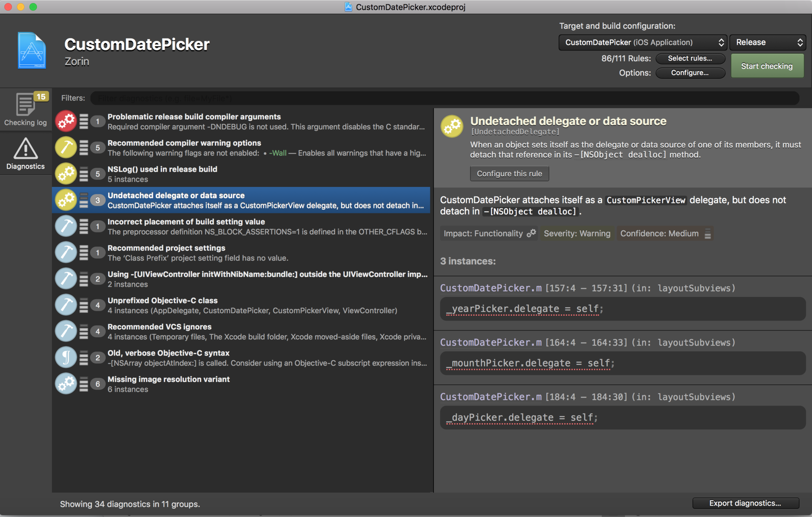This screenshot has height=517, width=812.
Task: Click the UndetachedDelegate rule icon in the detail pane header
Action: click(x=452, y=126)
